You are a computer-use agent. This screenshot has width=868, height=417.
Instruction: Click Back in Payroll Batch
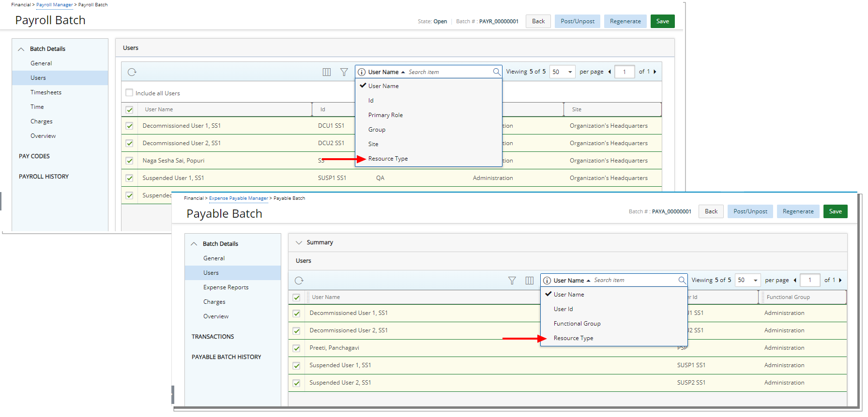click(538, 21)
